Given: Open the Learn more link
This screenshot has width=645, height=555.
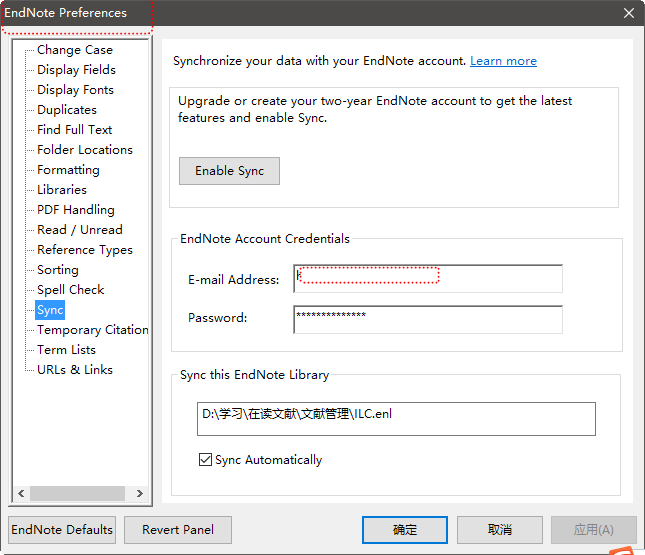Looking at the screenshot, I should pos(503,61).
